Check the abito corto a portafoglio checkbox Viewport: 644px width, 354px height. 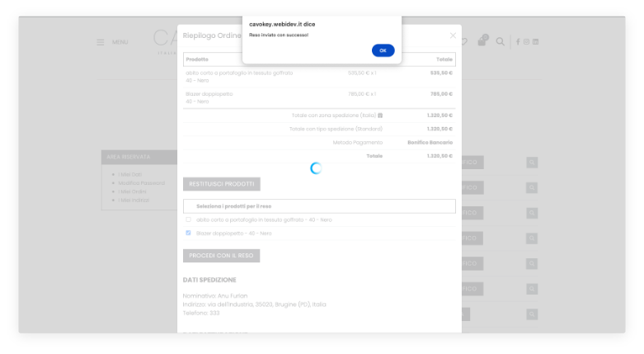[x=188, y=219]
